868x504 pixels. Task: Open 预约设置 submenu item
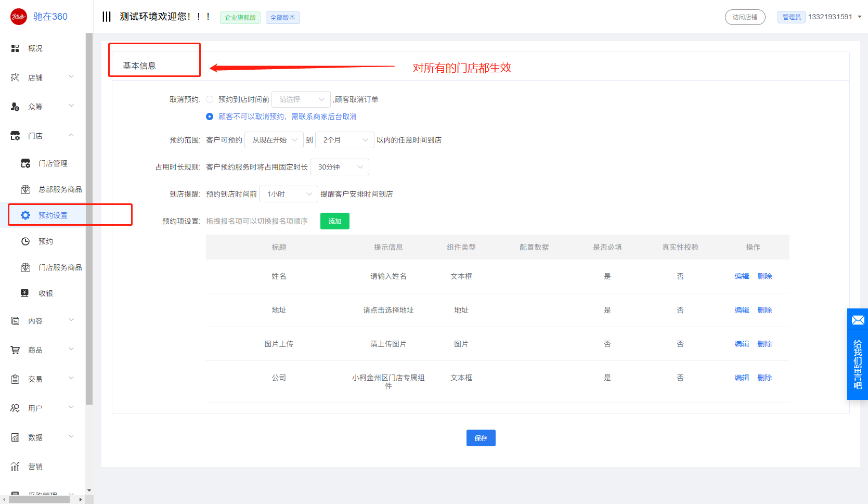coord(53,215)
